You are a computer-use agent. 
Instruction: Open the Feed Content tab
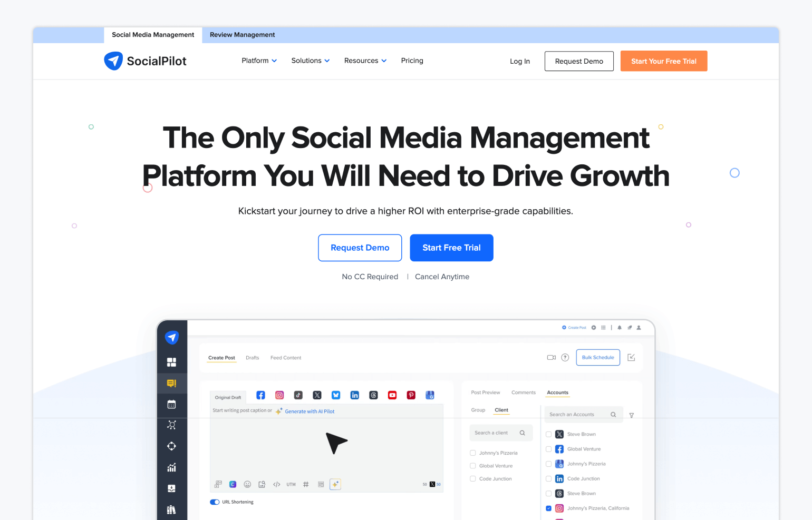(286, 358)
